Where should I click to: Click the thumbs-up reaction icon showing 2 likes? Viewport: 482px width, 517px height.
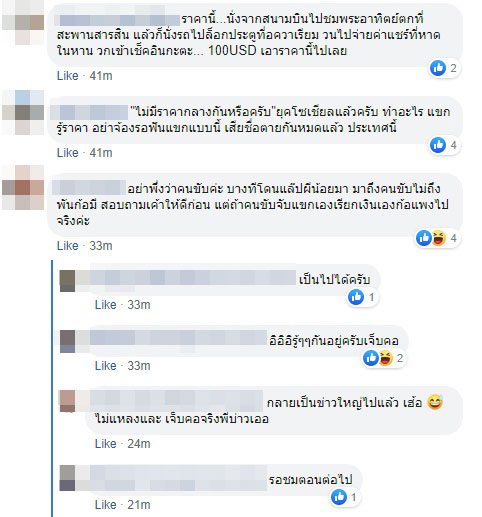(438, 68)
